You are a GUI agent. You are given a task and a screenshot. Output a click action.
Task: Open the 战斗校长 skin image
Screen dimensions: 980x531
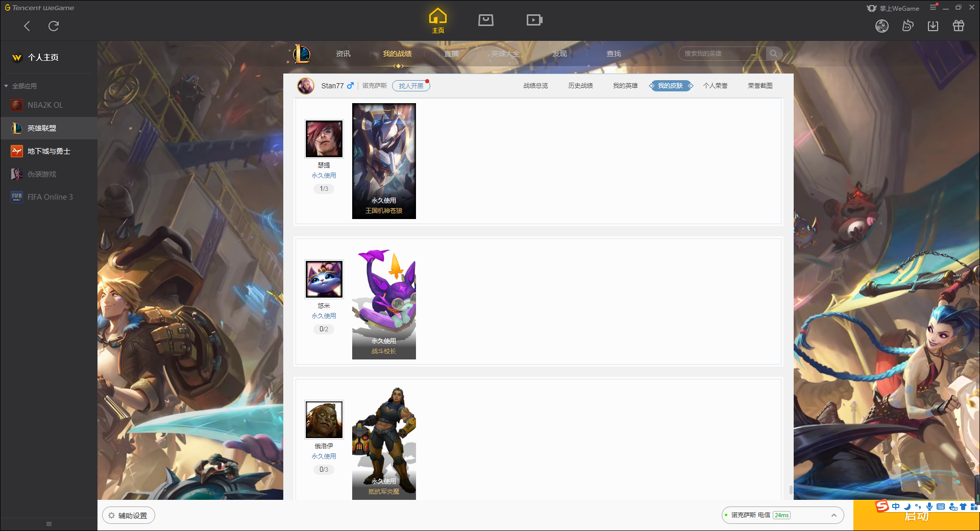pyautogui.click(x=384, y=301)
